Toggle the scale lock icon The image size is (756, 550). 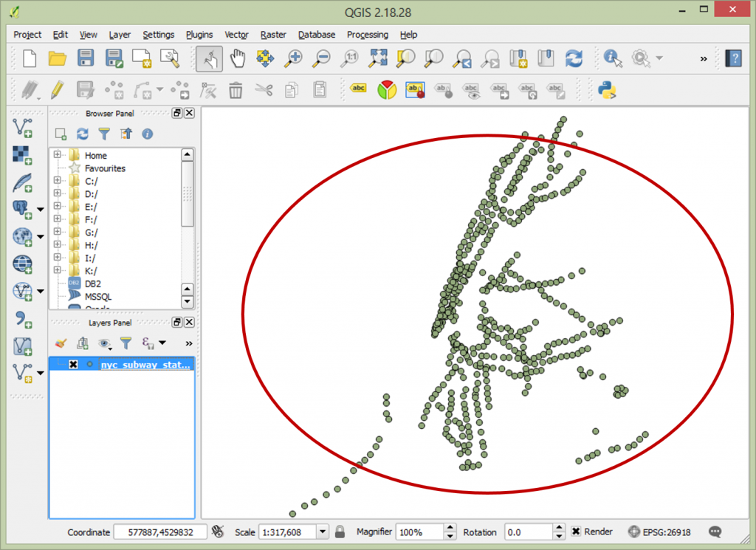click(x=340, y=532)
